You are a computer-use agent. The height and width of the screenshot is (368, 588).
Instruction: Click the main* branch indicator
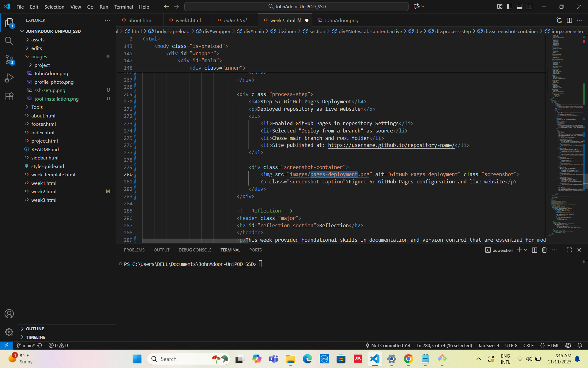(x=25, y=345)
